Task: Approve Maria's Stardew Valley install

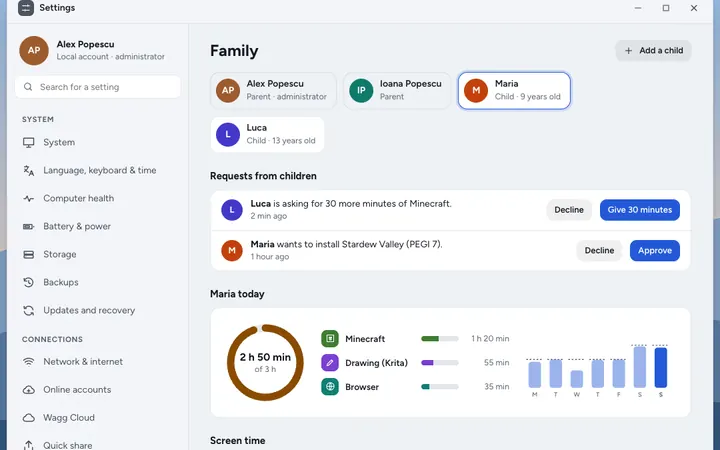Action: pos(655,250)
